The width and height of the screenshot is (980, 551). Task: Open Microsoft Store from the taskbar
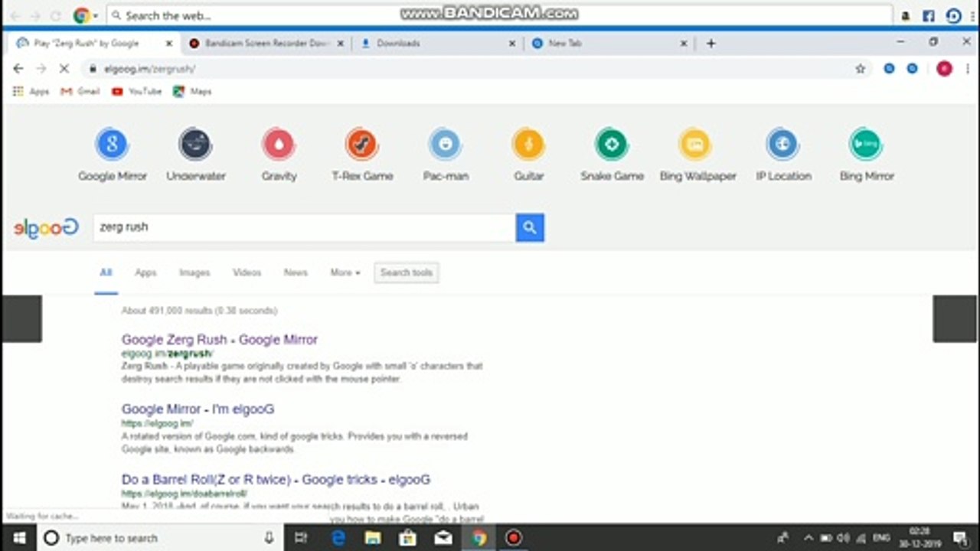(x=408, y=538)
